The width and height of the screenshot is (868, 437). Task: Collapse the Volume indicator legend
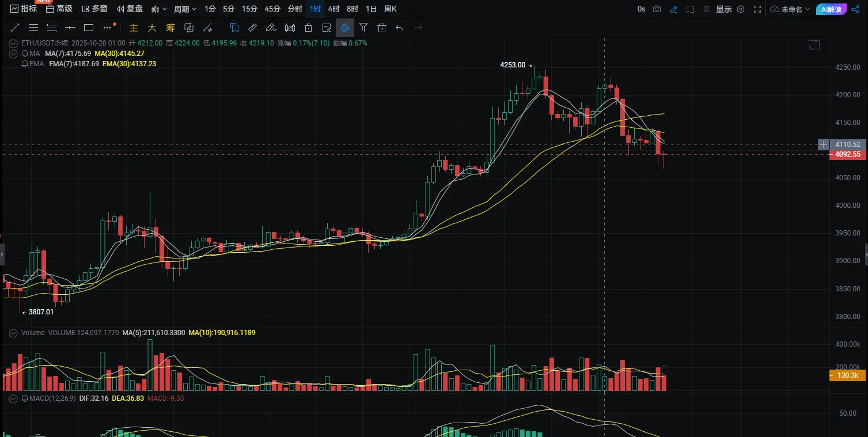[x=14, y=332]
